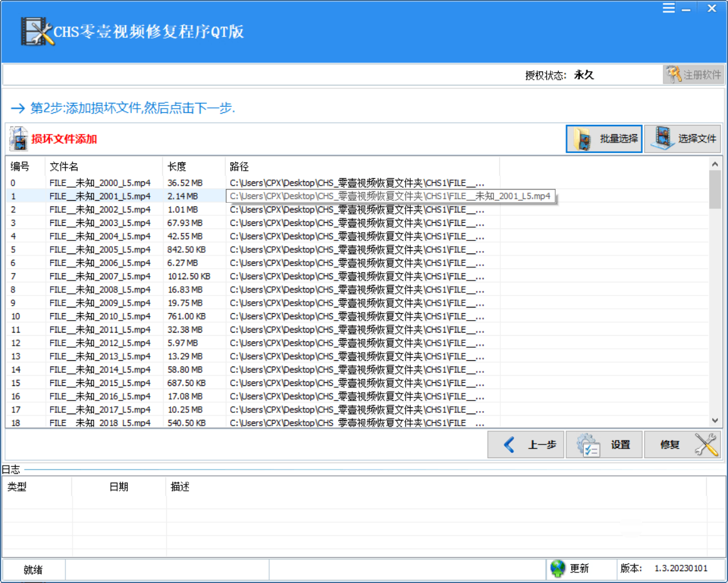Close the window
Viewport: 728px width, 583px height.
pyautogui.click(x=712, y=8)
